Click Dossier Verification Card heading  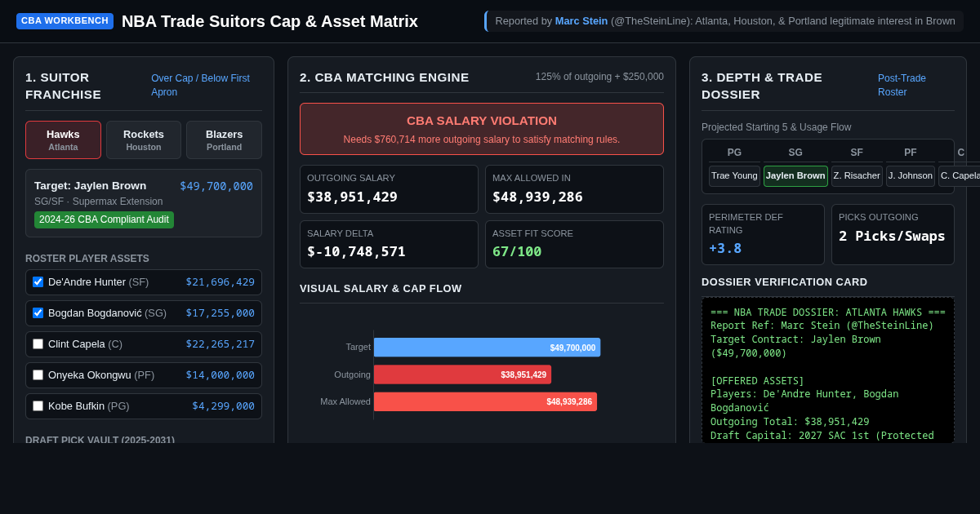[x=785, y=282]
